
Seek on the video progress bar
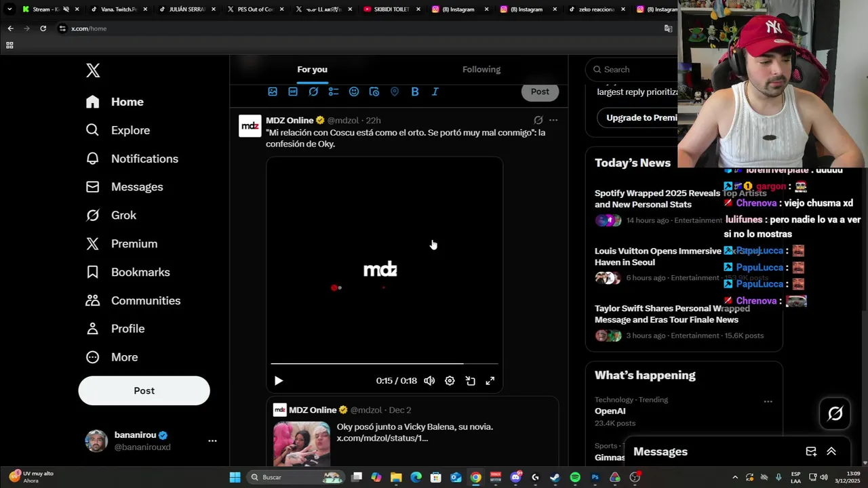coord(384,364)
